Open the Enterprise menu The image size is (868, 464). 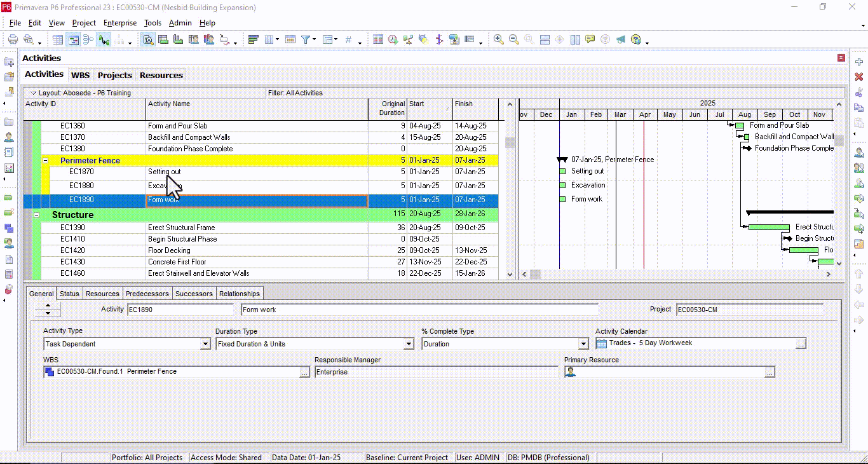[x=120, y=23]
